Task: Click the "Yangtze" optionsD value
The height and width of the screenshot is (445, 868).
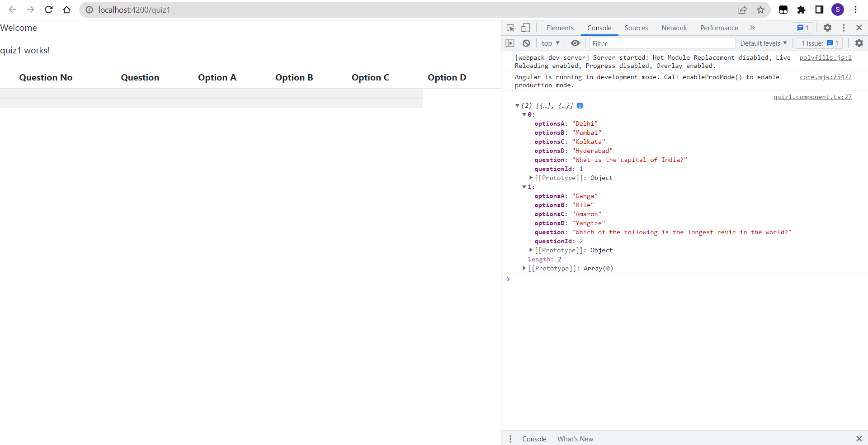Action: tap(589, 223)
